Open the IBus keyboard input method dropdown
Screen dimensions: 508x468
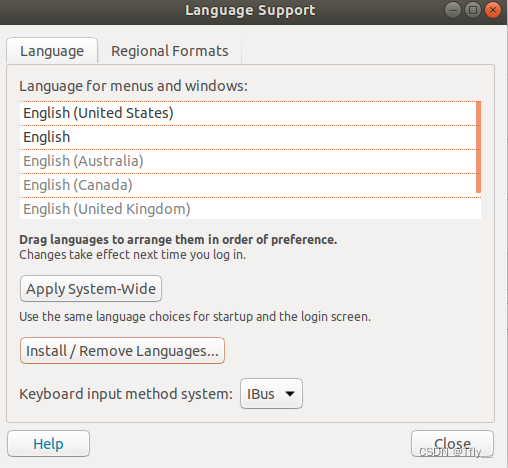[x=271, y=394]
